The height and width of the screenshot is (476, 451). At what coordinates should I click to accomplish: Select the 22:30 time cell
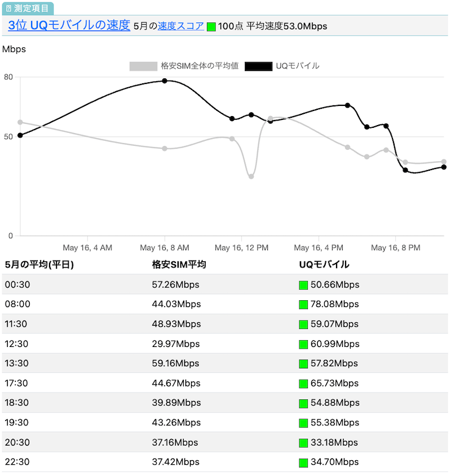17,462
